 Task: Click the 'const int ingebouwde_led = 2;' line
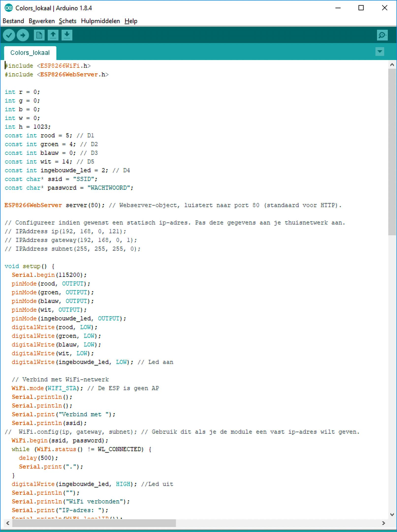coord(67,170)
